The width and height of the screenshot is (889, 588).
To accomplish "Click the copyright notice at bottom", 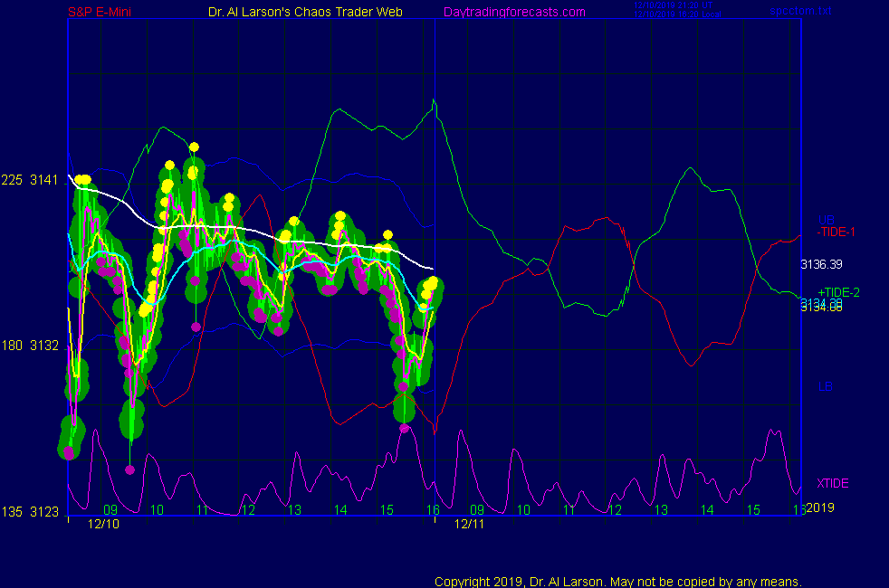I will pyautogui.click(x=618, y=582).
